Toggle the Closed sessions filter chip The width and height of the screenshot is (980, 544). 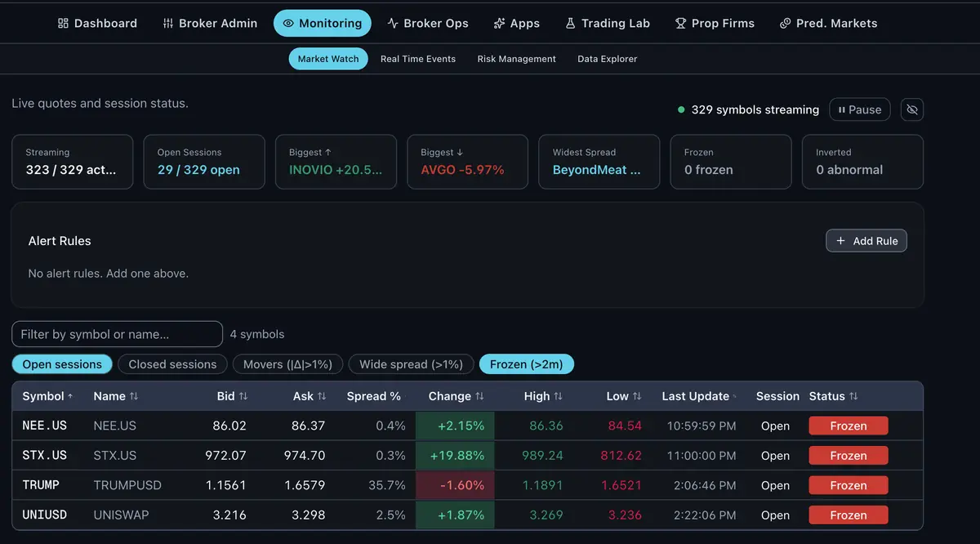(x=172, y=364)
